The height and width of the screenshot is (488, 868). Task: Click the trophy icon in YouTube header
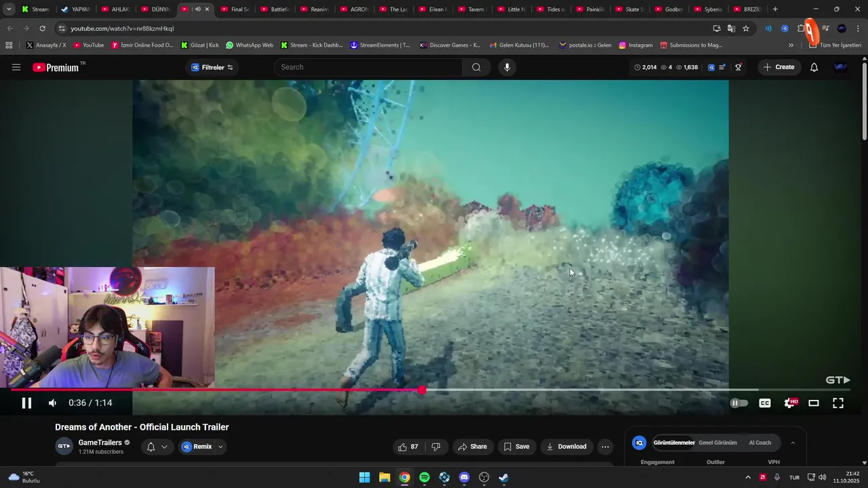738,67
